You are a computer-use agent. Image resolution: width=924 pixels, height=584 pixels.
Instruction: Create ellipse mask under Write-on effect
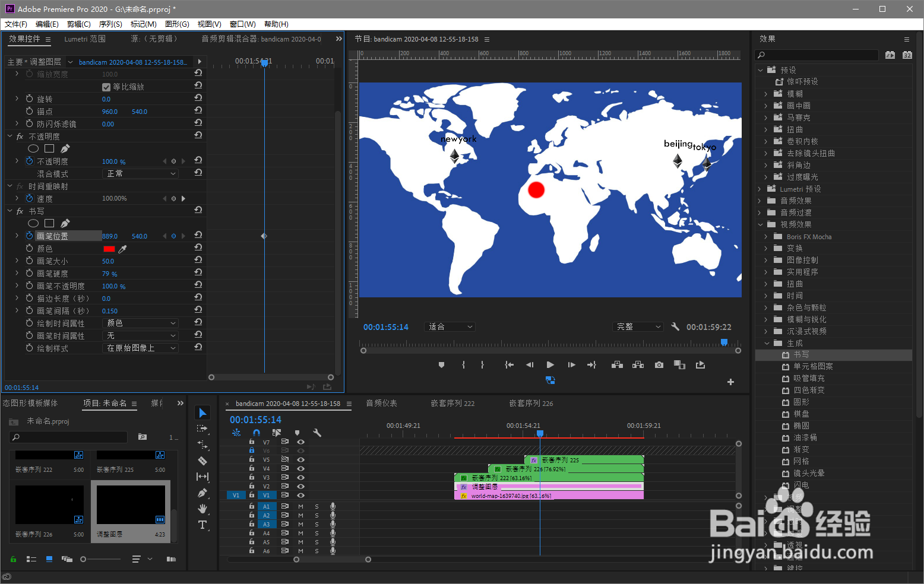pos(33,223)
